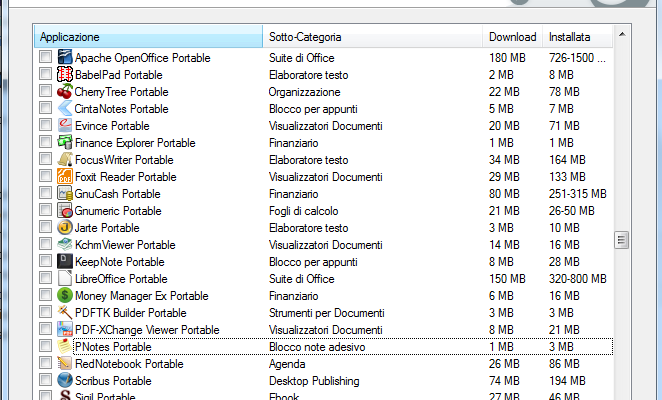Click the Gnumeric Portable icon
The width and height of the screenshot is (662, 400).
pos(65,210)
